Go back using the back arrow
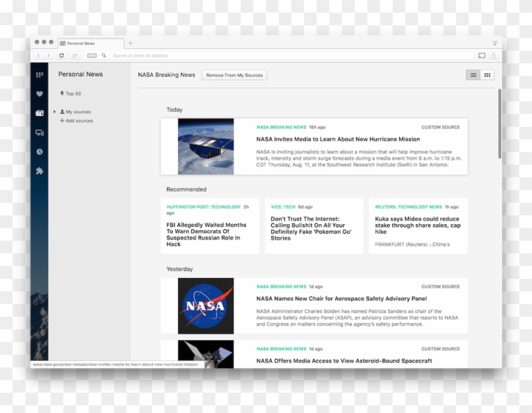532x413 pixels. 39,56
